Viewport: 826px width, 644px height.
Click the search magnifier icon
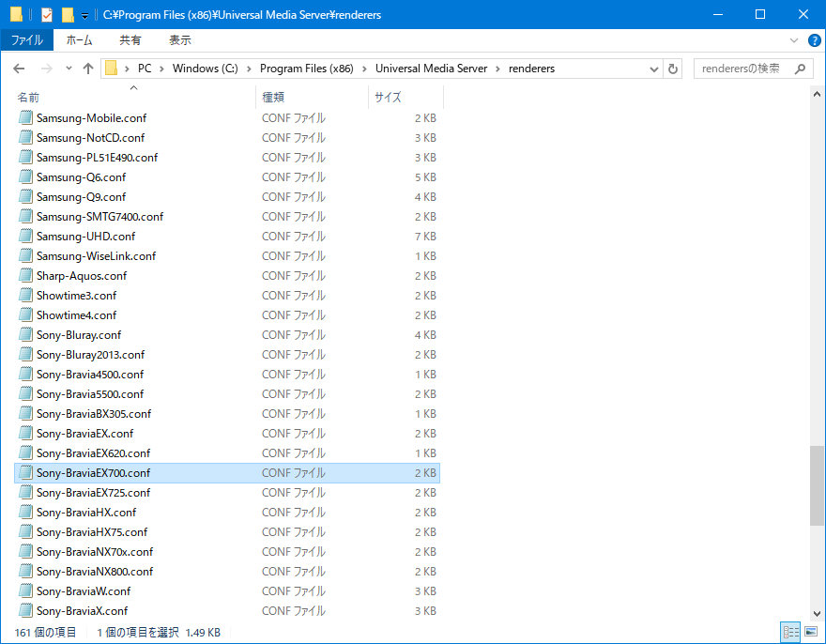coord(800,69)
